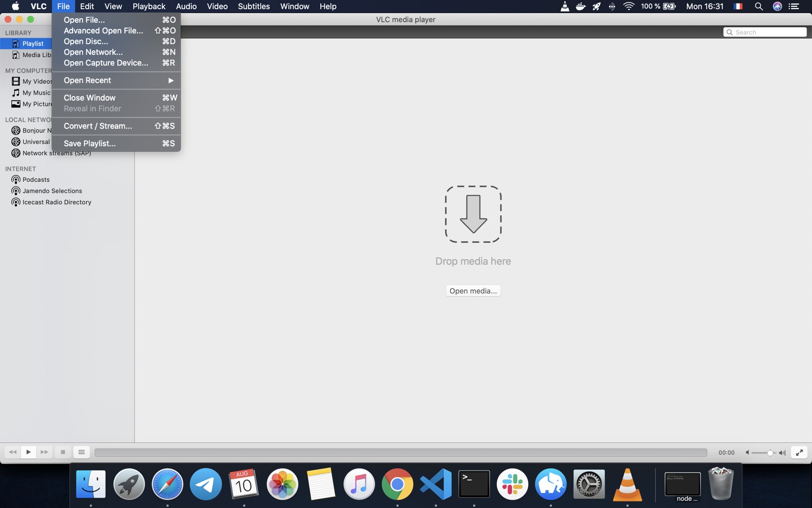Choose Convert / Stream from File menu
This screenshot has width=812, height=508.
pyautogui.click(x=98, y=126)
